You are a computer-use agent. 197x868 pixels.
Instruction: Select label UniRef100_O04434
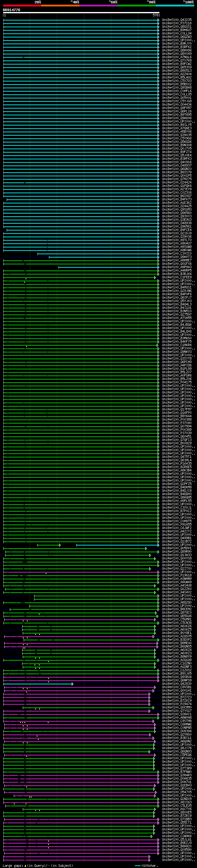(177, 104)
